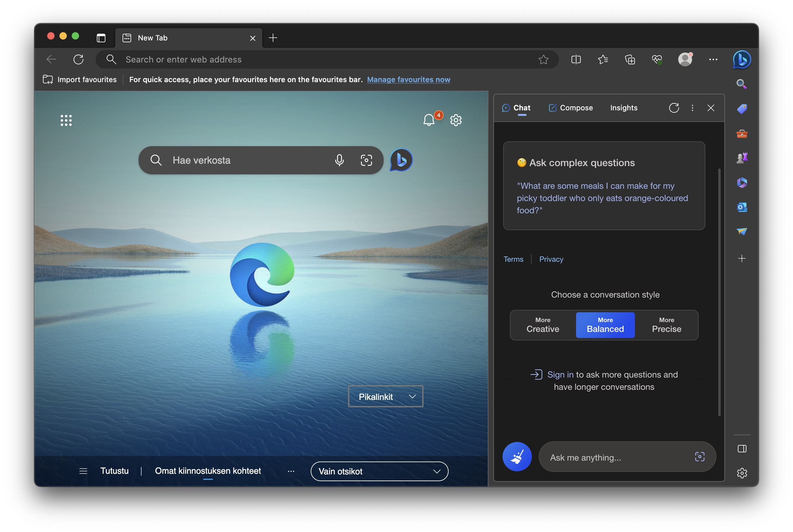The width and height of the screenshot is (793, 532).
Task: Open Microsoft 365 sidebar icon
Action: (742, 183)
